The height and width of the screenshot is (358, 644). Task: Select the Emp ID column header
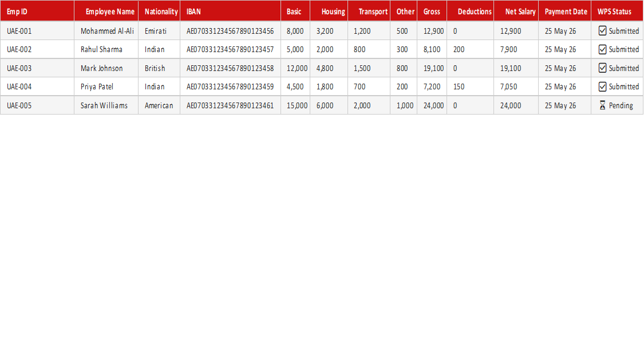(x=37, y=11)
